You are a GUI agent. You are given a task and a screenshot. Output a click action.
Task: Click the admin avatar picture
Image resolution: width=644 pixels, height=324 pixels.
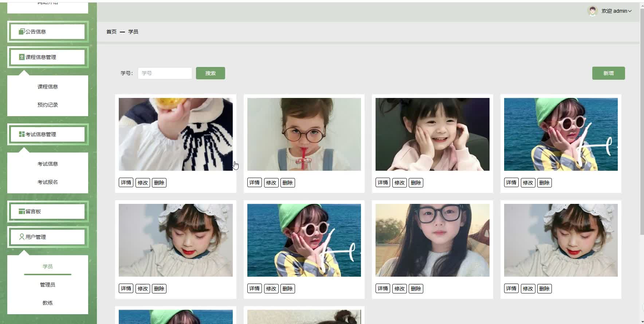pyautogui.click(x=593, y=11)
